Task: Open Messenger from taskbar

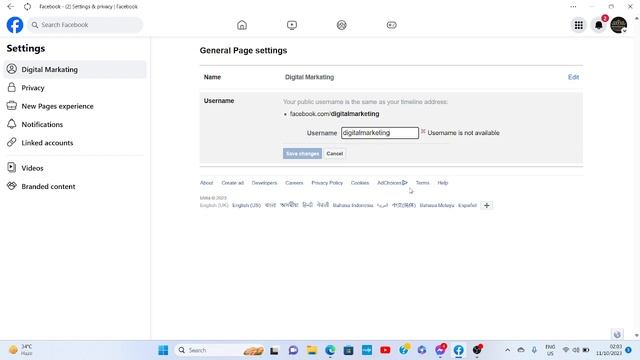Action: click(x=440, y=350)
